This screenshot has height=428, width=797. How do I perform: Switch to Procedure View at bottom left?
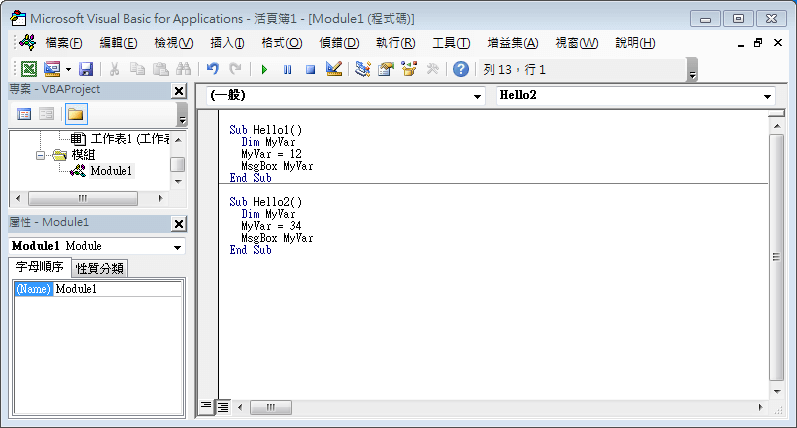tap(206, 407)
